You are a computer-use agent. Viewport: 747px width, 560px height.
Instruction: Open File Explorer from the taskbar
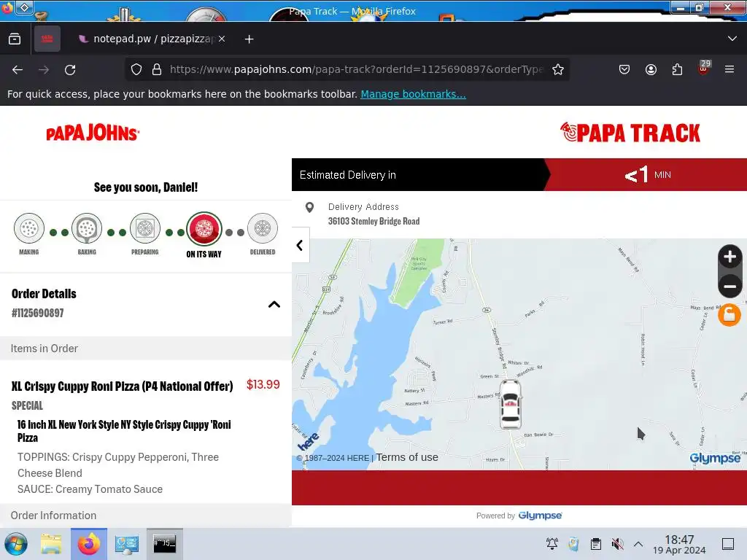point(51,544)
